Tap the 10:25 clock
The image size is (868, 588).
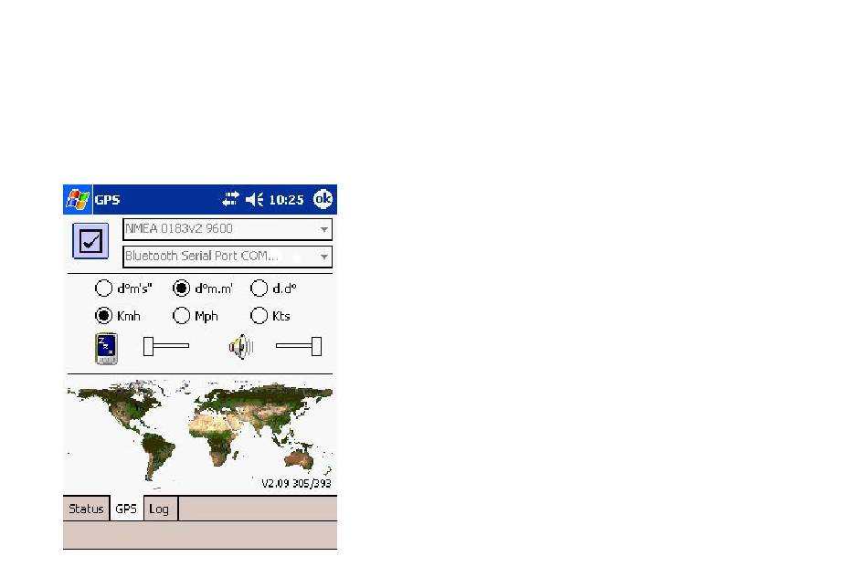click(x=286, y=200)
